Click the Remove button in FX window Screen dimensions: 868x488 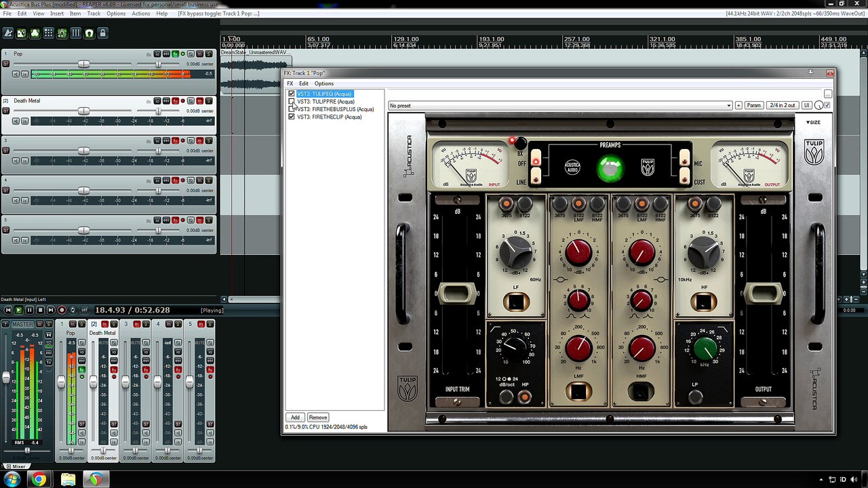(x=317, y=418)
